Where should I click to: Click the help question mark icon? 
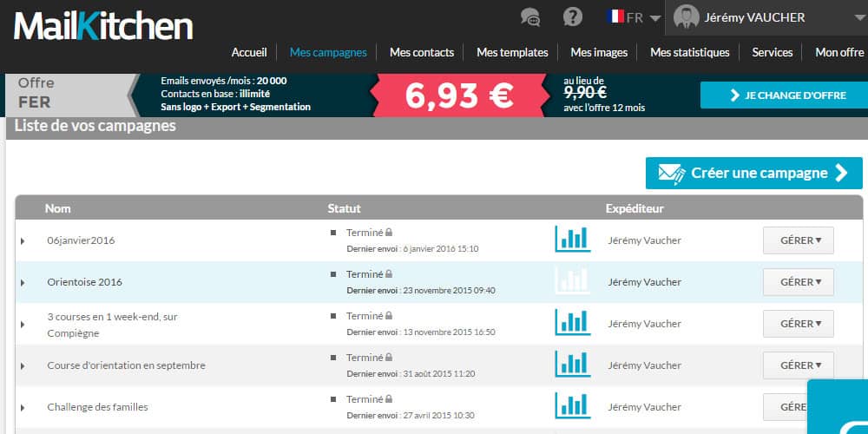tap(572, 16)
